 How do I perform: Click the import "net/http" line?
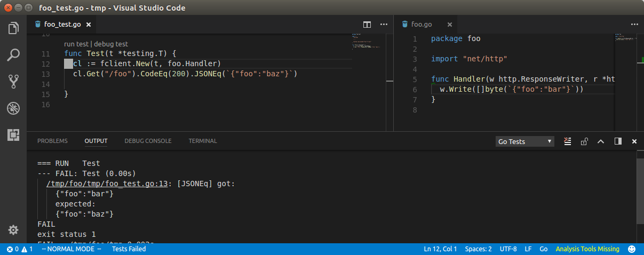[x=469, y=59]
